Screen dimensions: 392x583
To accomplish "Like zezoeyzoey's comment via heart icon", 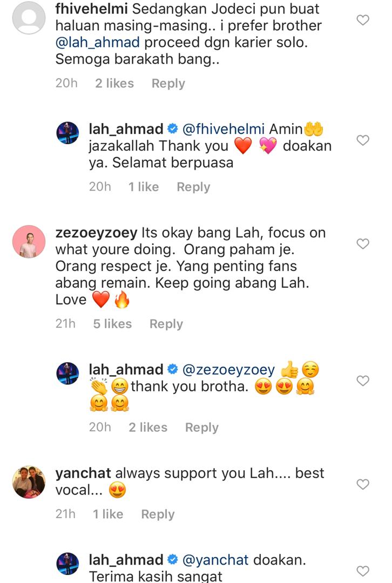I will click(x=363, y=243).
